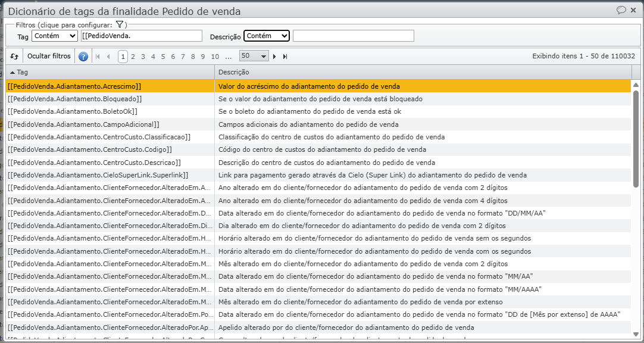The image size is (644, 343).
Task: Click the empty Descrição filter input field
Action: tap(353, 36)
